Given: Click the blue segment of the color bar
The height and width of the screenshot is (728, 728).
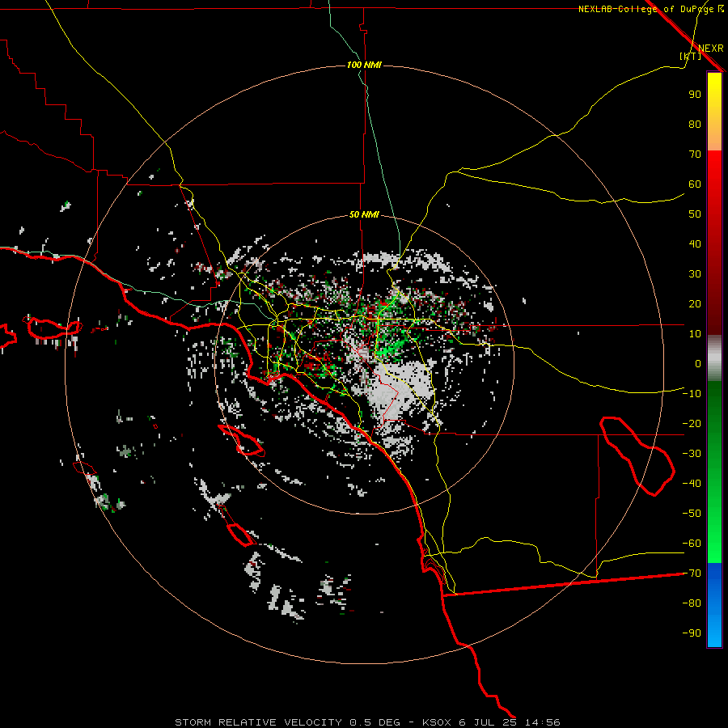Looking at the screenshot, I should pos(714,603).
